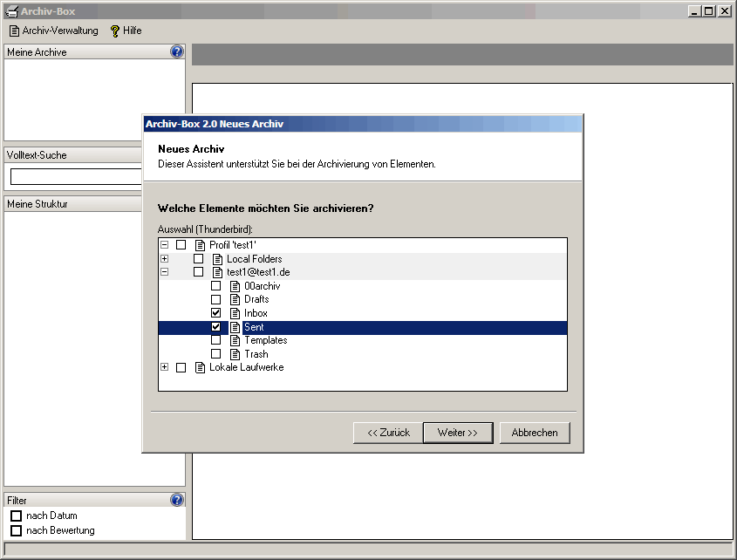
Task: Click the folder icon beside Local Folders
Action: pyautogui.click(x=217, y=259)
